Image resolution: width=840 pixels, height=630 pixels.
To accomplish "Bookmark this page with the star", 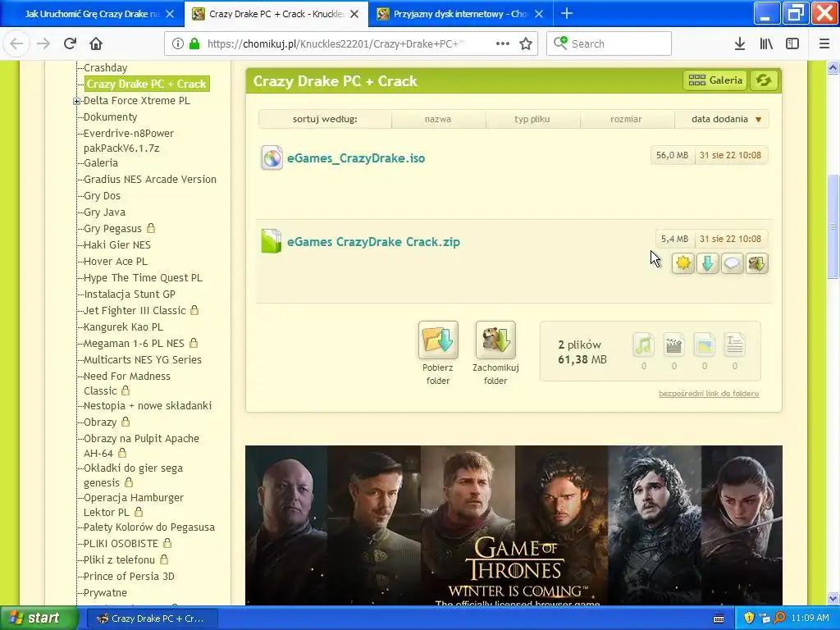I will [526, 43].
